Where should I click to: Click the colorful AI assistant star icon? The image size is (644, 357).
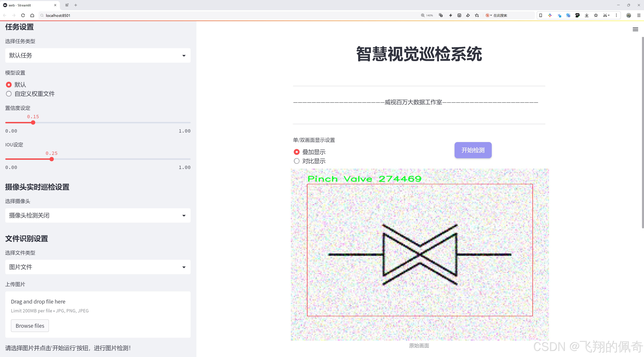(x=550, y=15)
